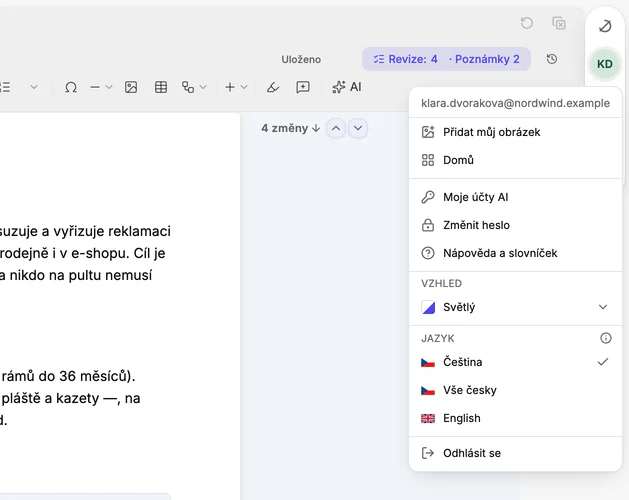Click the question mark help icon
The height and width of the screenshot is (500, 629).
coord(428,253)
